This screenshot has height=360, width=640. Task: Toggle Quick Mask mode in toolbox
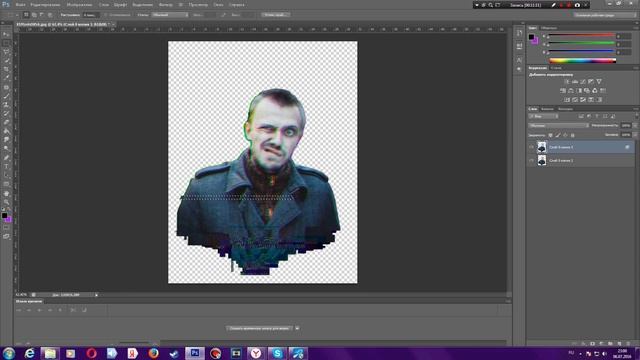pos(6,228)
